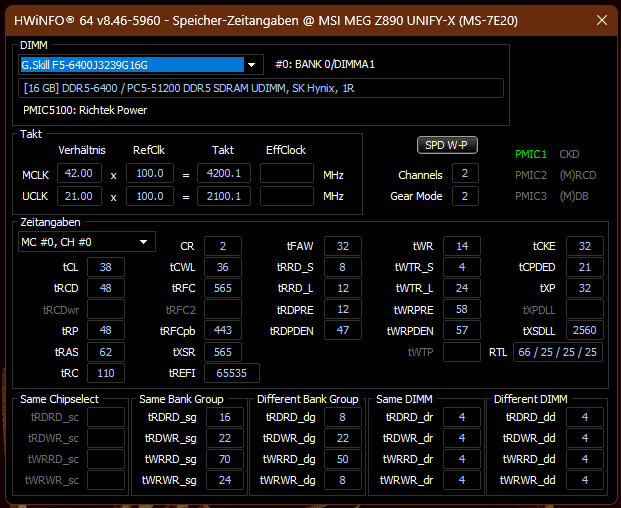Screen dimensions: 621x508
Task: Select the PMIC2 indicator label
Action: click(531, 175)
